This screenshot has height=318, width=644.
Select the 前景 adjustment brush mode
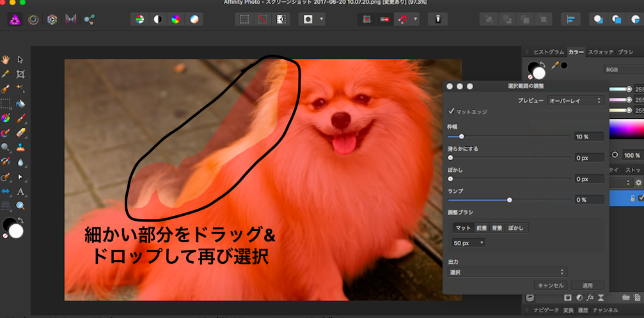(x=482, y=228)
